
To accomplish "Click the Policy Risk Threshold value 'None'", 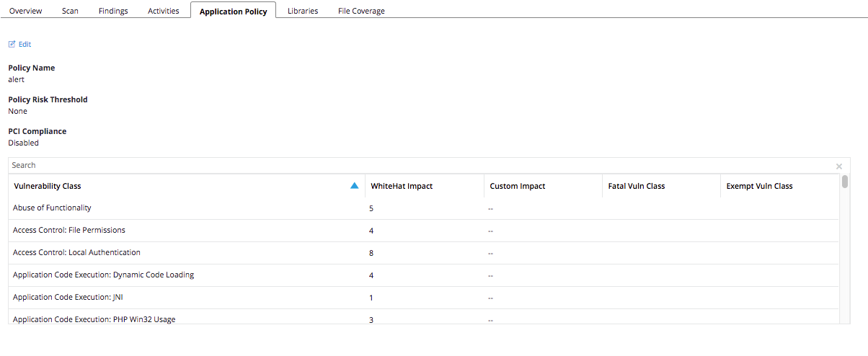I will pyautogui.click(x=17, y=111).
